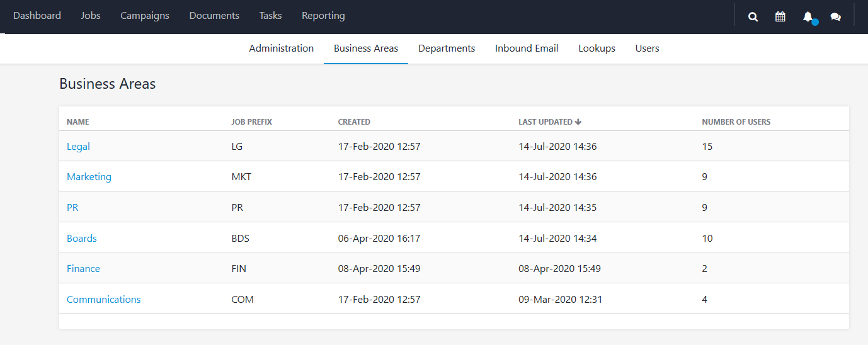Open the Legal business area link

point(78,147)
